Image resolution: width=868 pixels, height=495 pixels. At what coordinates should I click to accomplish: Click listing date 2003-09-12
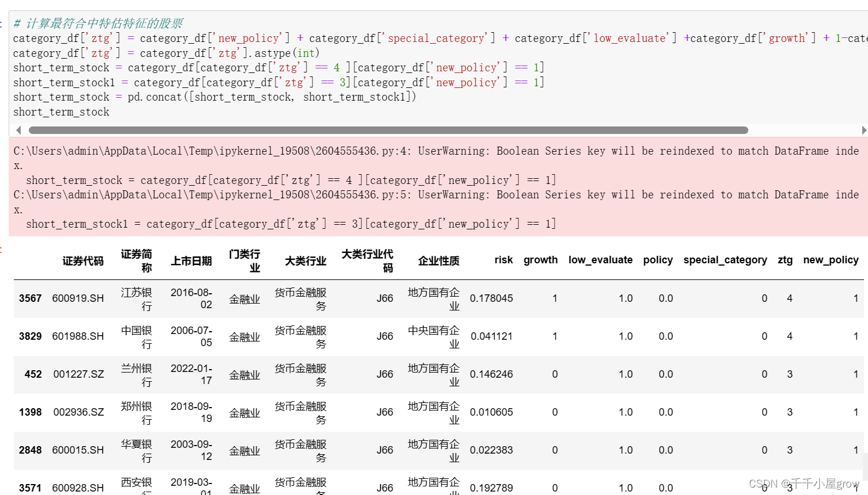191,450
